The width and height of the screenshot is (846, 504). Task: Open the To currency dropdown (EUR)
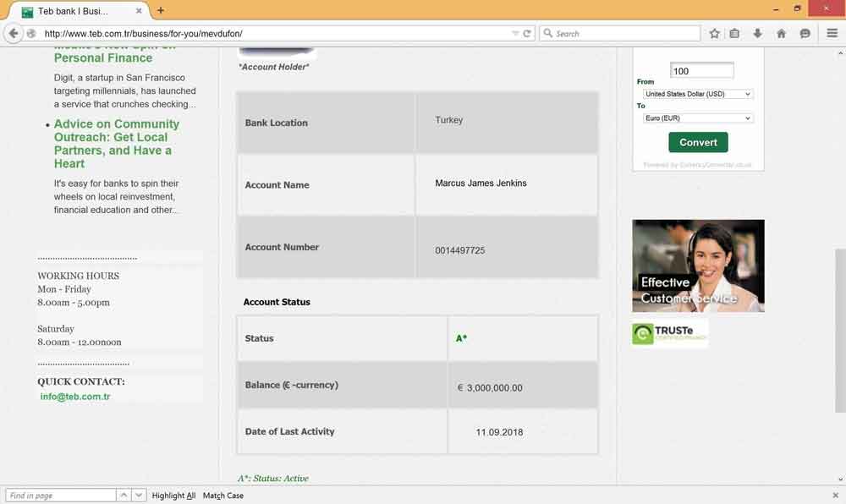tap(698, 118)
